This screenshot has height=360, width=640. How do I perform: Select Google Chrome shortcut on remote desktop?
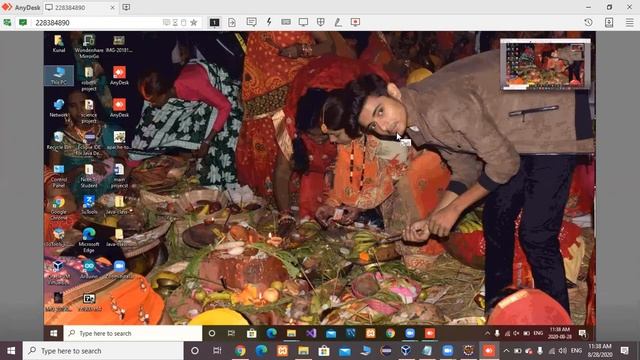59,207
